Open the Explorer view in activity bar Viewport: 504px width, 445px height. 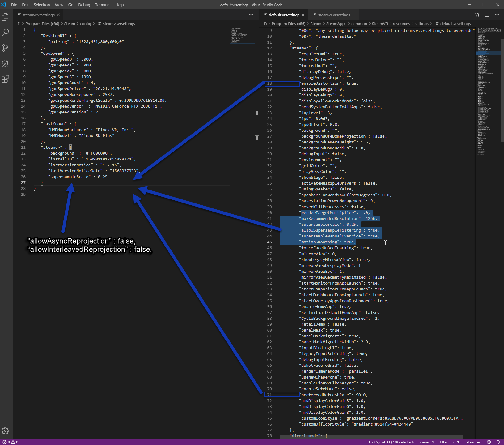[5, 17]
